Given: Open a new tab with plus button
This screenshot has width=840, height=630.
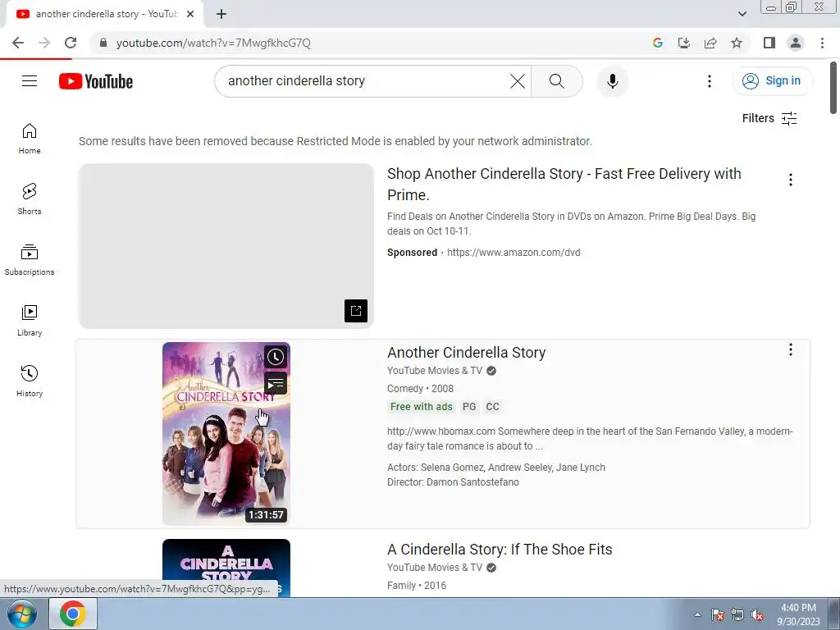Looking at the screenshot, I should tap(221, 14).
